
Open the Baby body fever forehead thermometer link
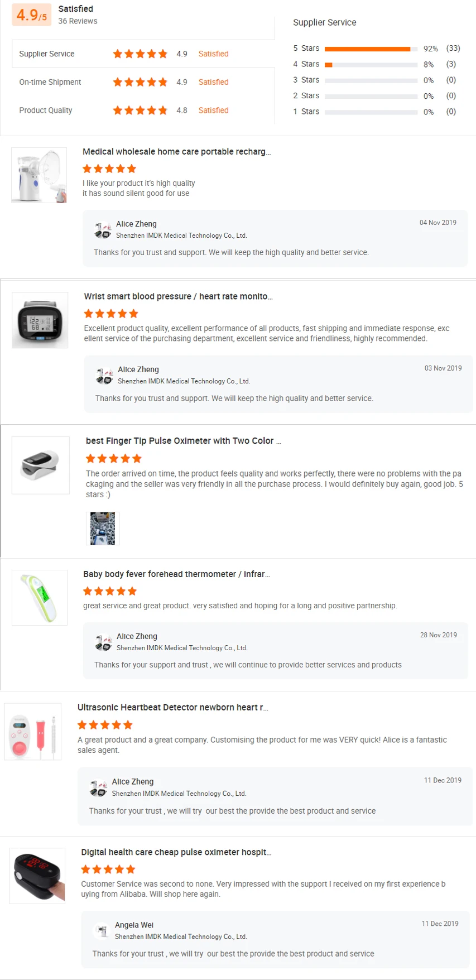(176, 574)
